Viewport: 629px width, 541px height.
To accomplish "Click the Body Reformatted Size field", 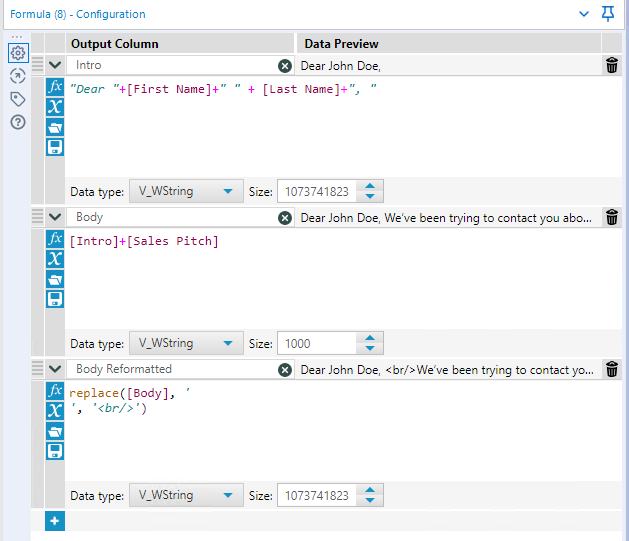I will (317, 495).
